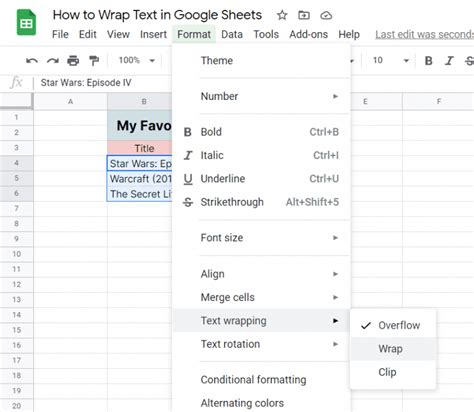Viewport: 474px width, 412px height.
Task: Select Alternating colors menu entry
Action: (261, 403)
